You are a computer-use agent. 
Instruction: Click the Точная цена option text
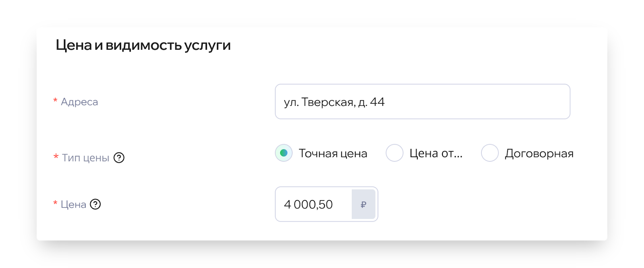point(333,153)
